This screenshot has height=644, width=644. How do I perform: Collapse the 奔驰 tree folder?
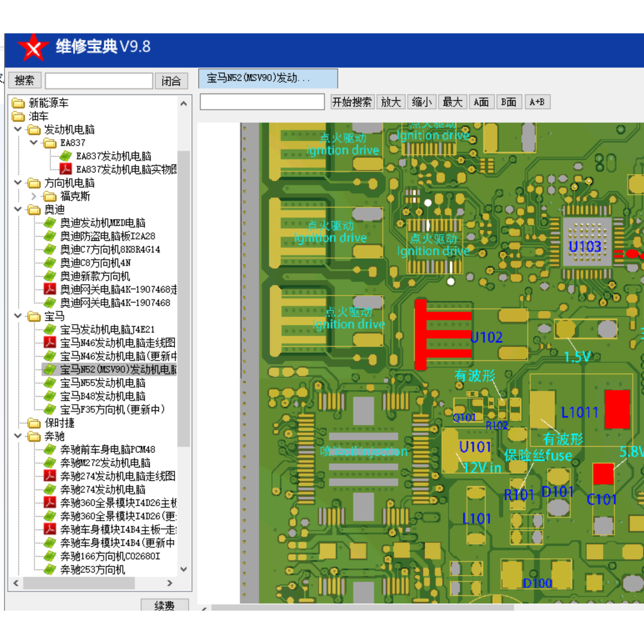(18, 436)
